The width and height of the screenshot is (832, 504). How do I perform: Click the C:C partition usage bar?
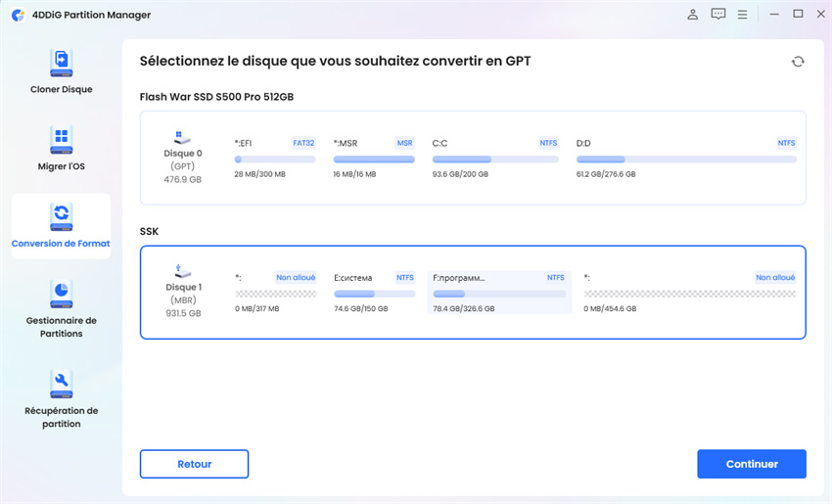(x=495, y=160)
